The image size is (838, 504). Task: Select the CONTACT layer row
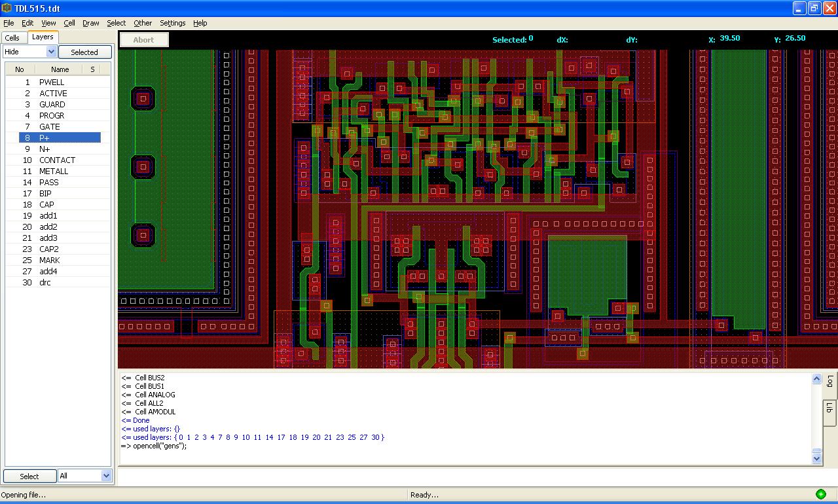click(59, 160)
